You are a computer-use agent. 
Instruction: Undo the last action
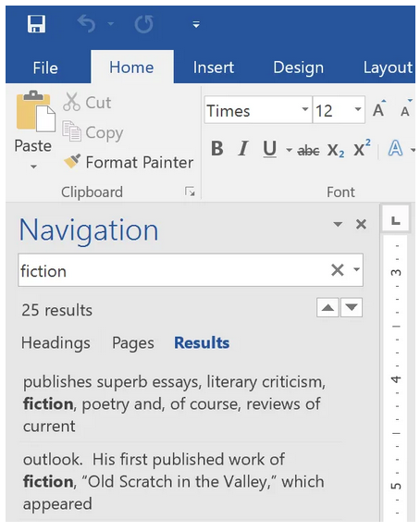pyautogui.click(x=87, y=24)
